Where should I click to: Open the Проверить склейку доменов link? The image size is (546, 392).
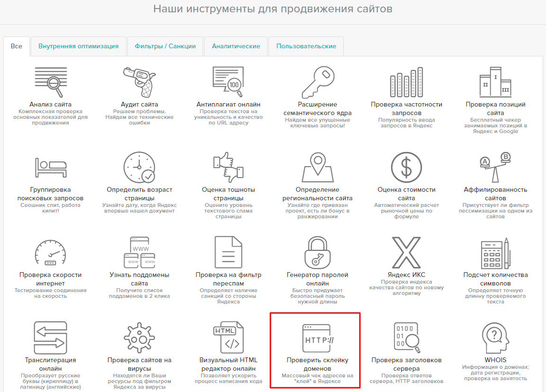[317, 364]
